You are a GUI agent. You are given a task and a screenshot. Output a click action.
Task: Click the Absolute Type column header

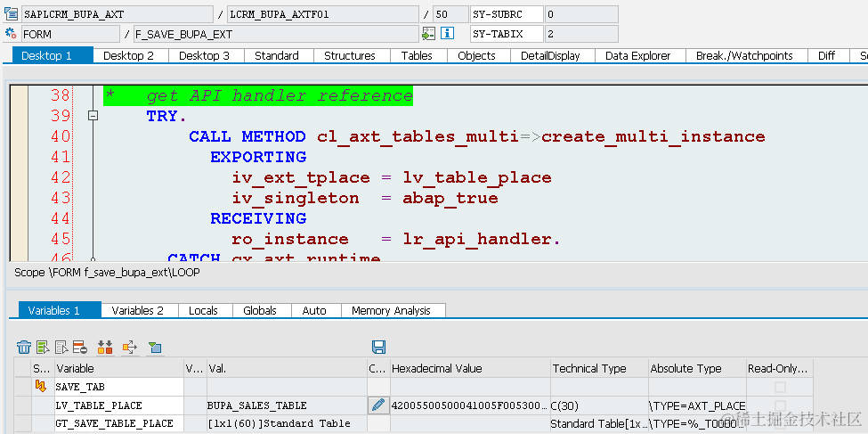[697, 369]
